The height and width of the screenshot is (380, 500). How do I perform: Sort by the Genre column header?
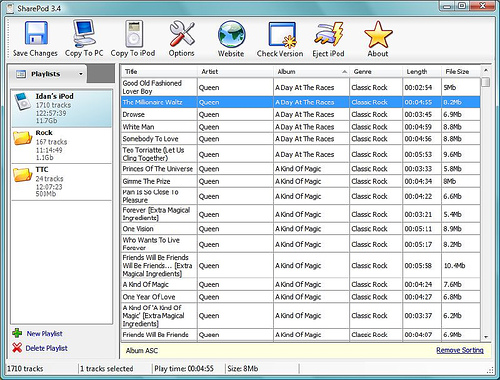376,71
